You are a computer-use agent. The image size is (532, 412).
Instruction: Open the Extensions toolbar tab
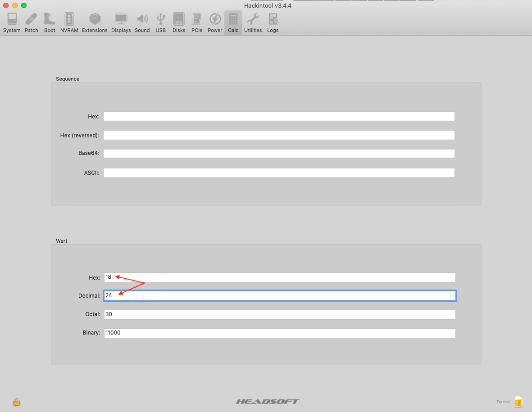pyautogui.click(x=95, y=23)
